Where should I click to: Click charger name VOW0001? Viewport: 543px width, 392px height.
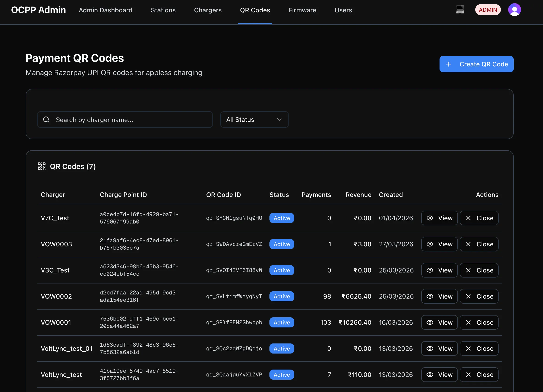pos(56,322)
